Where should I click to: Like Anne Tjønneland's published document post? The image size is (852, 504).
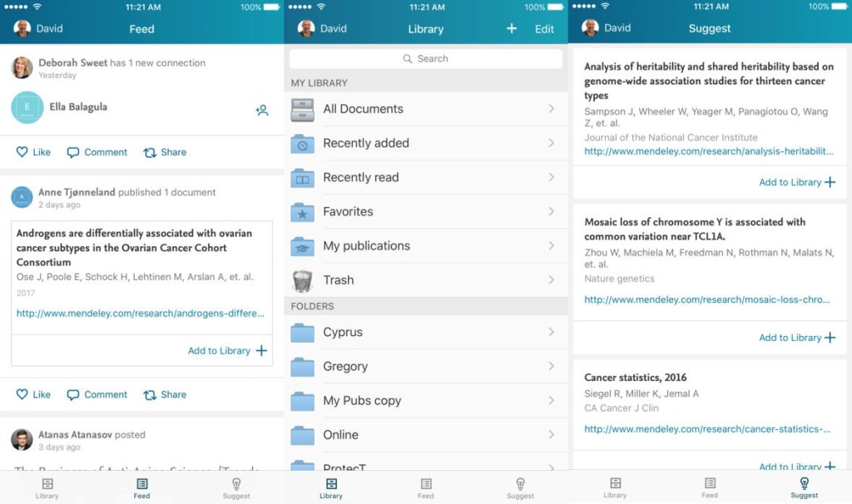(33, 395)
